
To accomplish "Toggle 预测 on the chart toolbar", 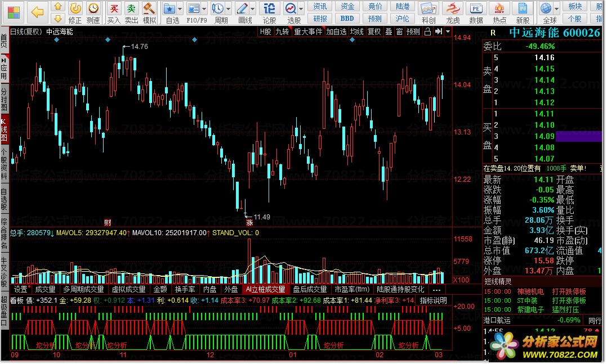I will 413,32.
